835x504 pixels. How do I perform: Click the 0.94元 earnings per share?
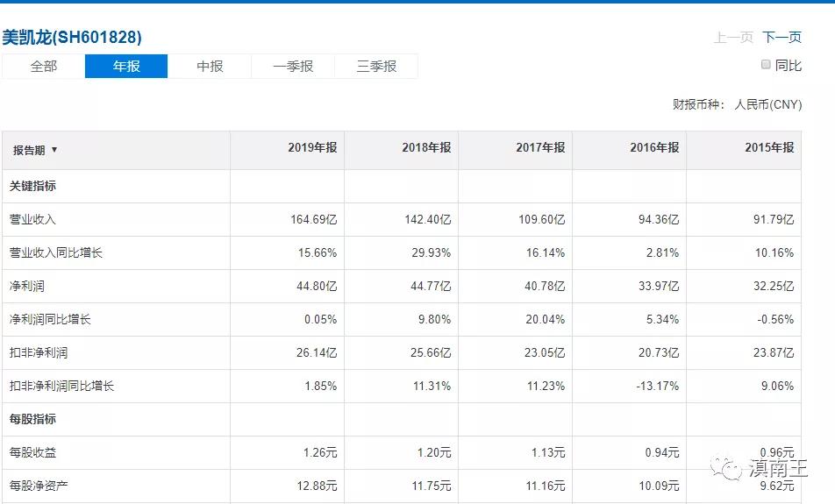click(x=662, y=452)
